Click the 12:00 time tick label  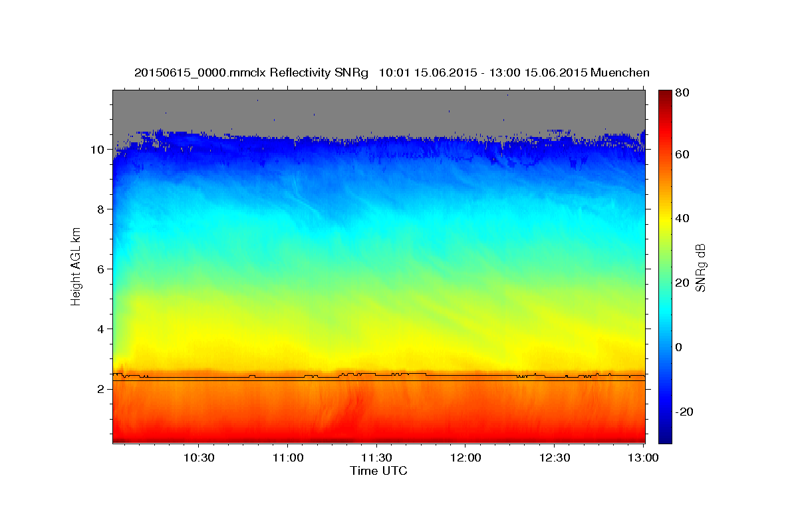point(465,458)
